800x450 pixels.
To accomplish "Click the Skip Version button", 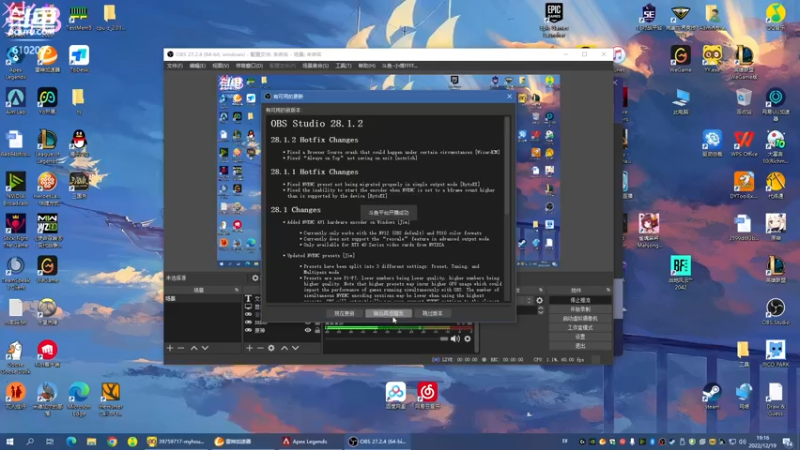I will tap(433, 313).
